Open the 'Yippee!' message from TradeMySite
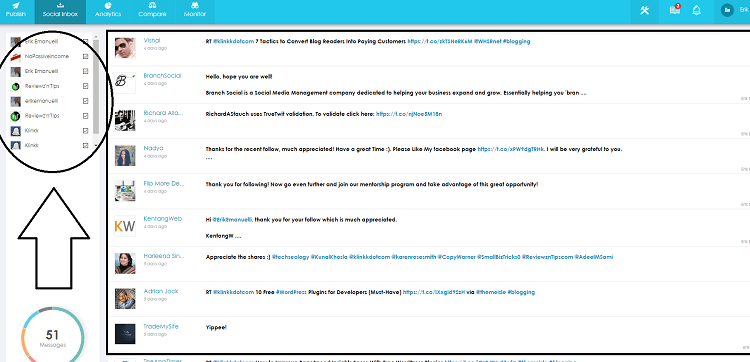Screen dimensions: 750x362 point(216,328)
